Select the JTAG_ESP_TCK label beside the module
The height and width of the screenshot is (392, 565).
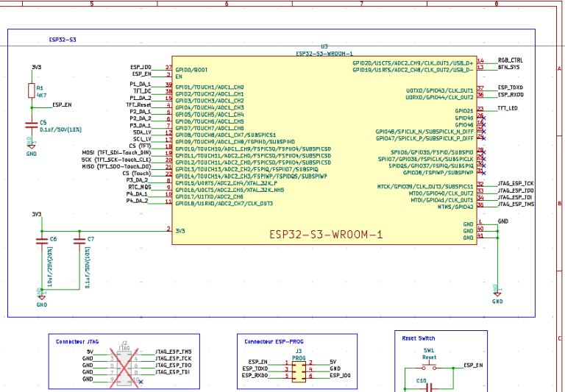(516, 184)
